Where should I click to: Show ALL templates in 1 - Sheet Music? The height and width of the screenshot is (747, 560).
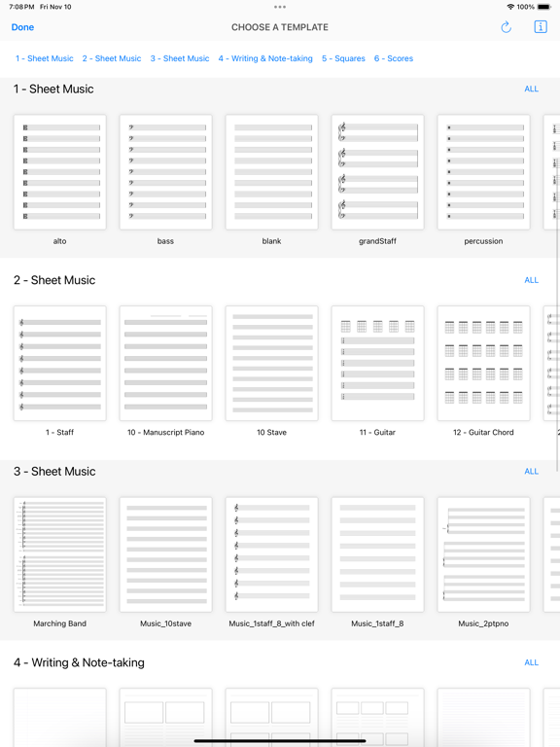(532, 89)
